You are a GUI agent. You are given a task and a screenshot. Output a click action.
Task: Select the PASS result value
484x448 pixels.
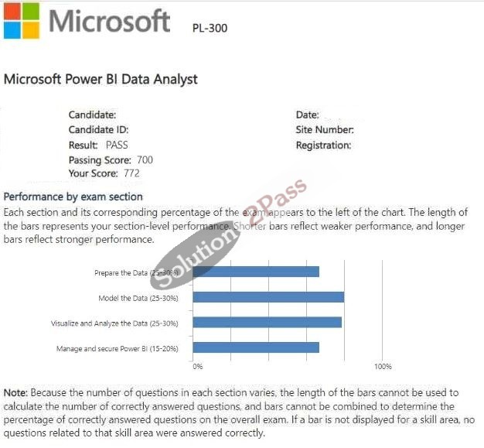pyautogui.click(x=117, y=145)
